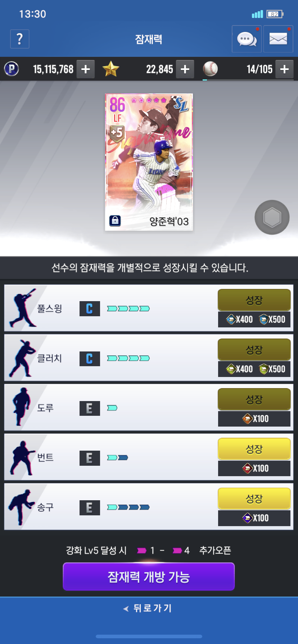Open the chat speech bubble icon
Viewport: 298px width, 644px height.
click(x=247, y=39)
